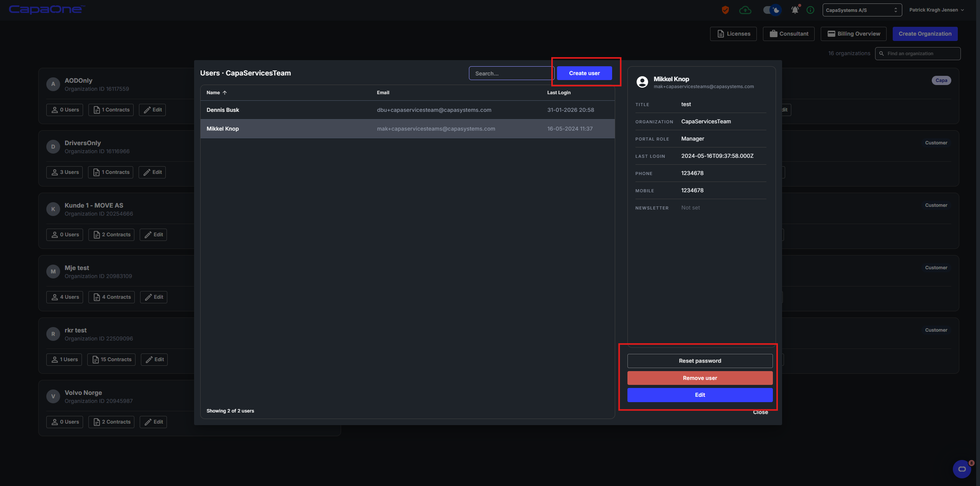Click the Last Login column header
The height and width of the screenshot is (486, 980).
pyautogui.click(x=559, y=93)
